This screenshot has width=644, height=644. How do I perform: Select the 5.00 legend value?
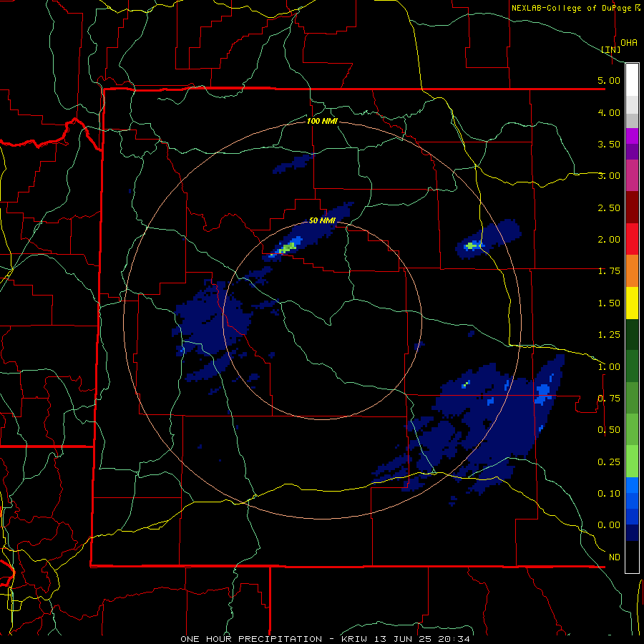[609, 80]
